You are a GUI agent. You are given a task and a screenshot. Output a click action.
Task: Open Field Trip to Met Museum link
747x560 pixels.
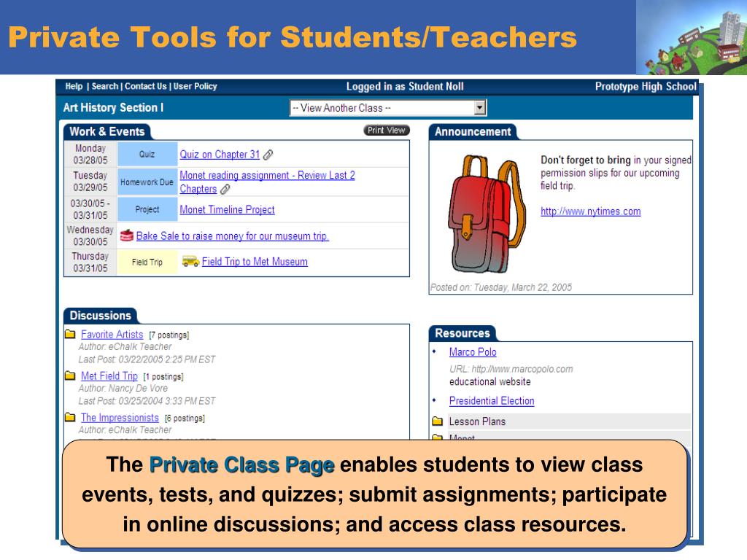click(x=255, y=262)
